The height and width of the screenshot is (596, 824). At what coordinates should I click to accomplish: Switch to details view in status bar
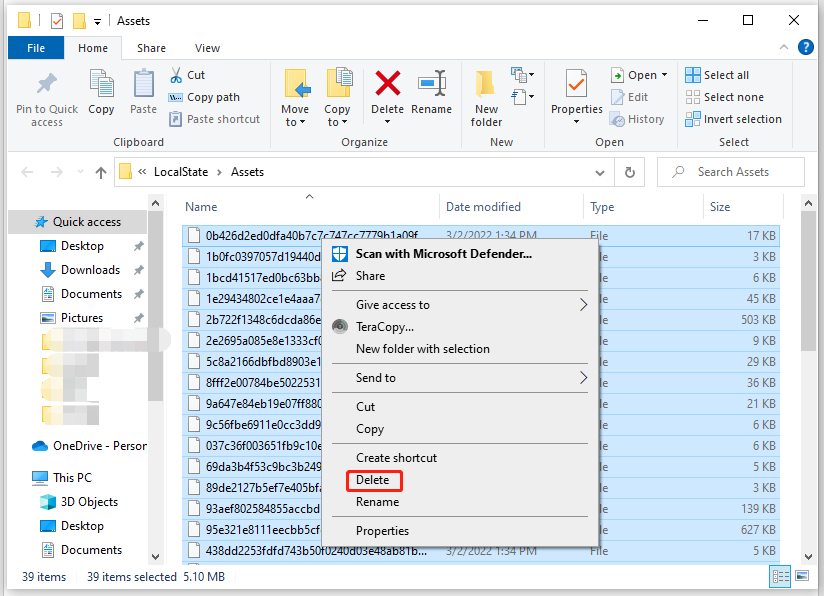[x=780, y=576]
